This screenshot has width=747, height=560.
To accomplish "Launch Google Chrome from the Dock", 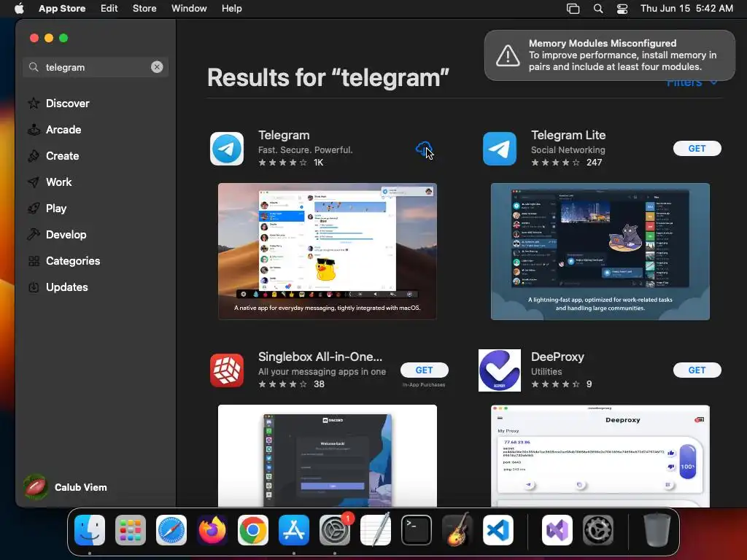I will (x=253, y=530).
